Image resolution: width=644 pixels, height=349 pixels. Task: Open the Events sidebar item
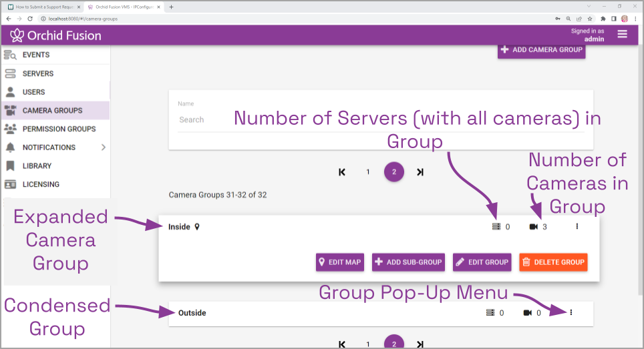[55, 55]
